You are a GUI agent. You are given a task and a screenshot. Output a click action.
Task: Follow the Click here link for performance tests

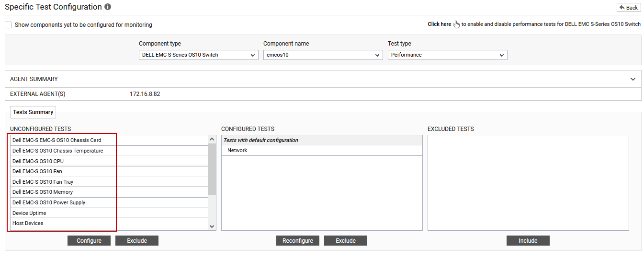(439, 24)
